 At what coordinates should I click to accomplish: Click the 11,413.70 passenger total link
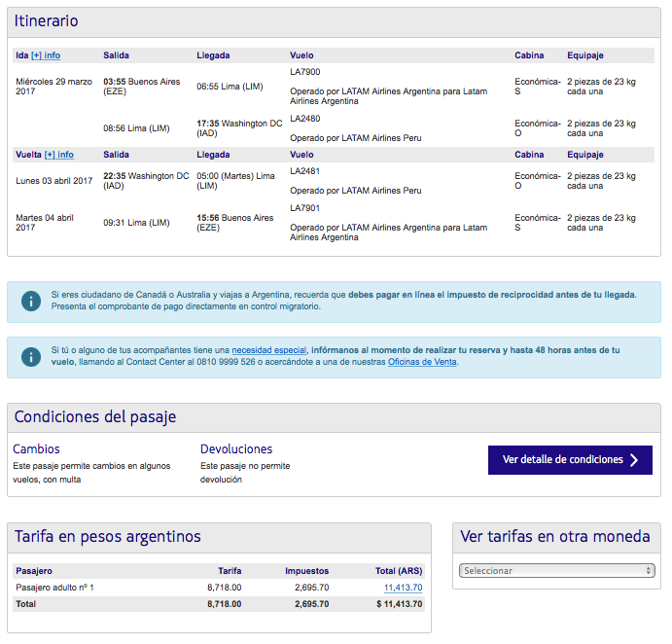[x=403, y=588]
